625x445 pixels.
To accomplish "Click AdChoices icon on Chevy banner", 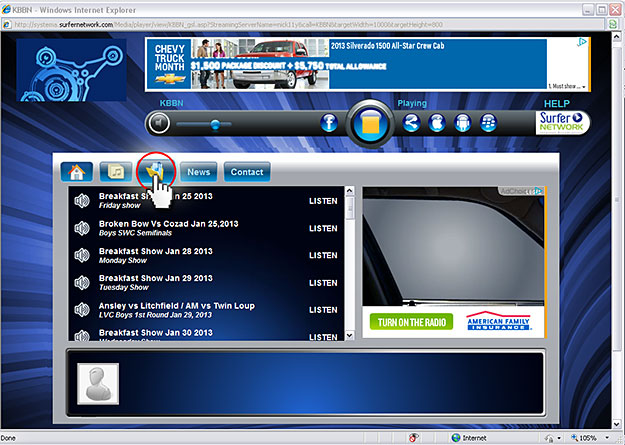I will (x=582, y=42).
